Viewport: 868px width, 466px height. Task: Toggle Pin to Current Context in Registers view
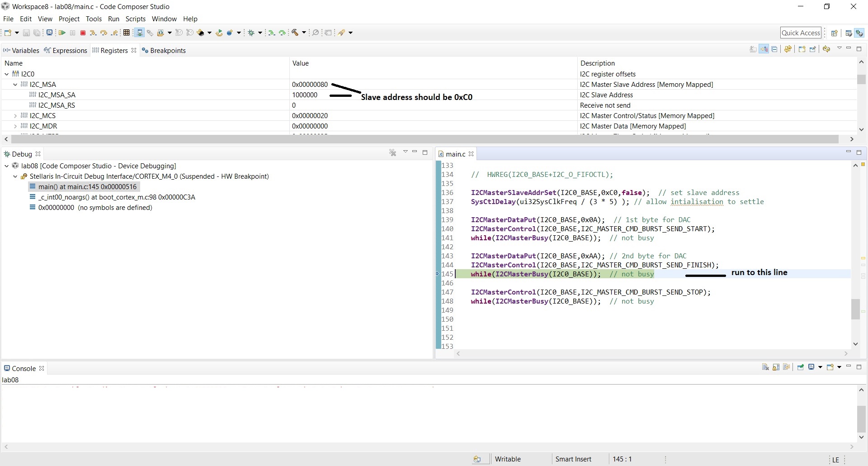812,49
